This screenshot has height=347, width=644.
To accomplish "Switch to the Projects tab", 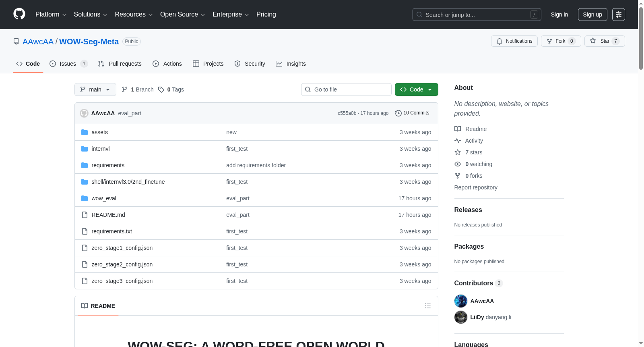I will click(208, 64).
